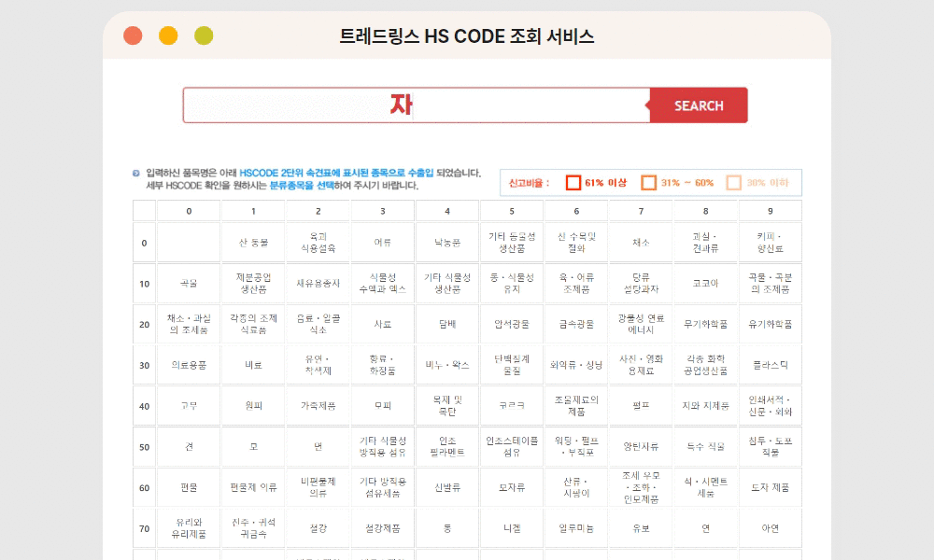Screen dimensions: 934x560
Task: Select the 견 cell in row 50
Action: 189,447
